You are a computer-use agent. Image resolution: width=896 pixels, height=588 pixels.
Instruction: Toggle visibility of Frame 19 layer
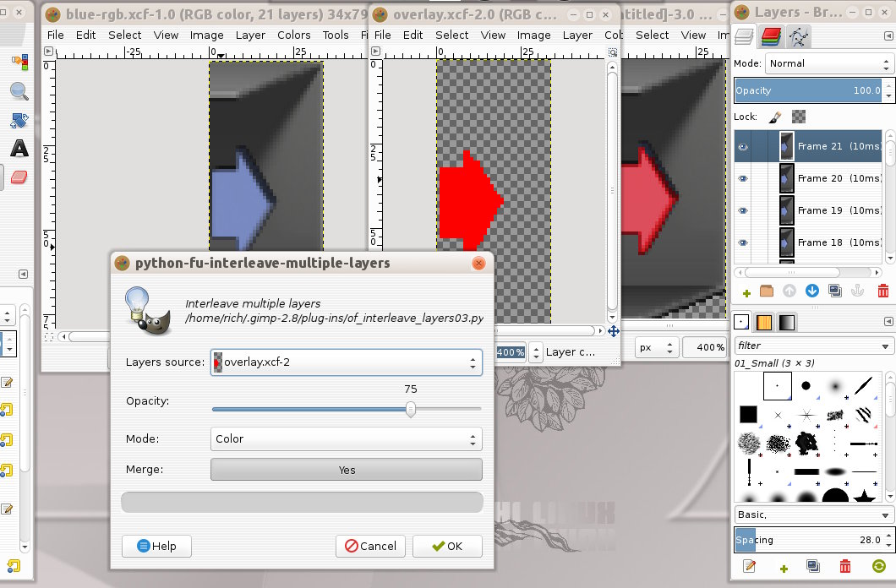pos(743,210)
